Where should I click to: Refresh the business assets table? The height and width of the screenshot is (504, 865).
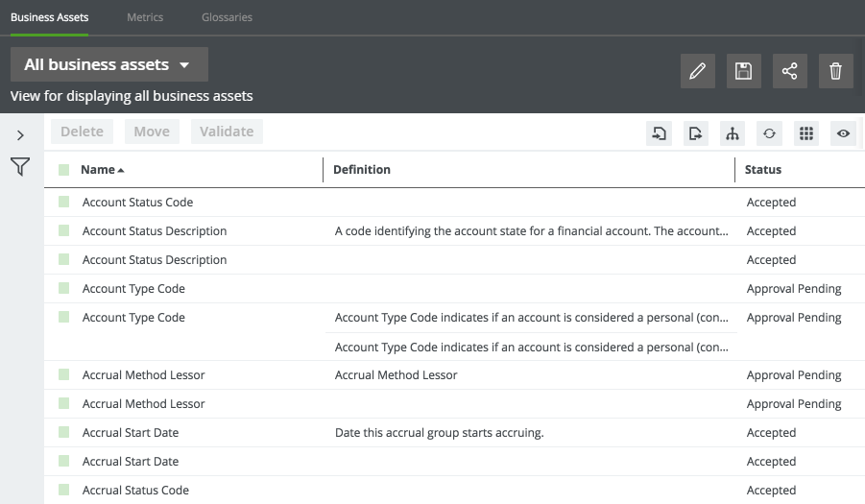[x=769, y=133]
